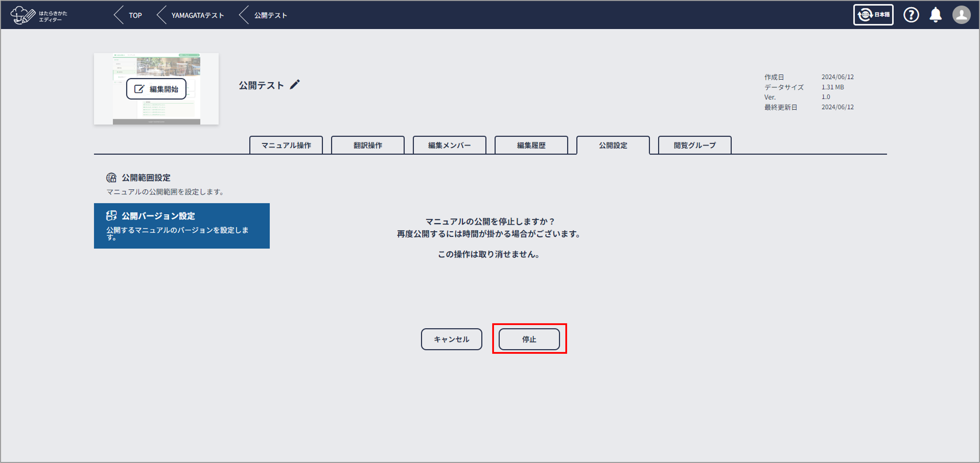Confirm with the 停止 button

click(x=529, y=339)
